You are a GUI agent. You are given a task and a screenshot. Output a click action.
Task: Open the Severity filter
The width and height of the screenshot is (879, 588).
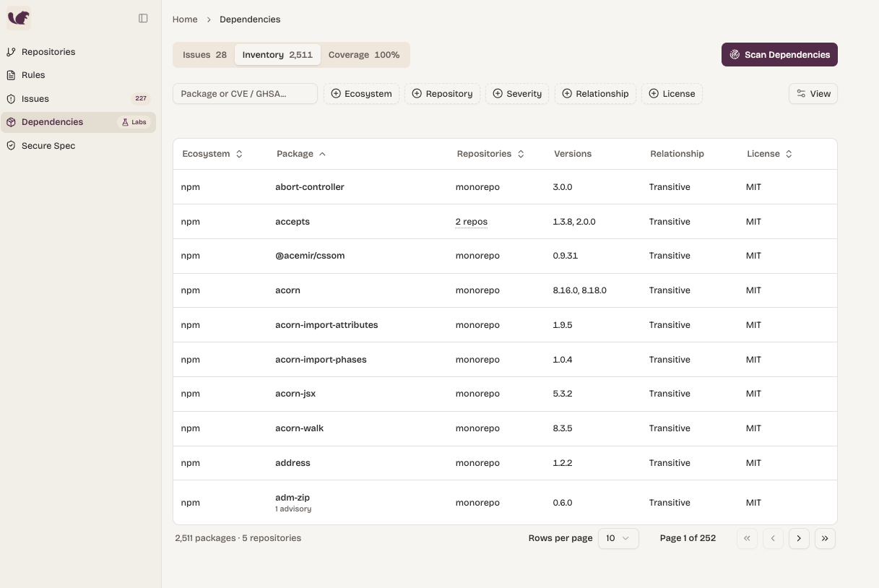pos(517,94)
